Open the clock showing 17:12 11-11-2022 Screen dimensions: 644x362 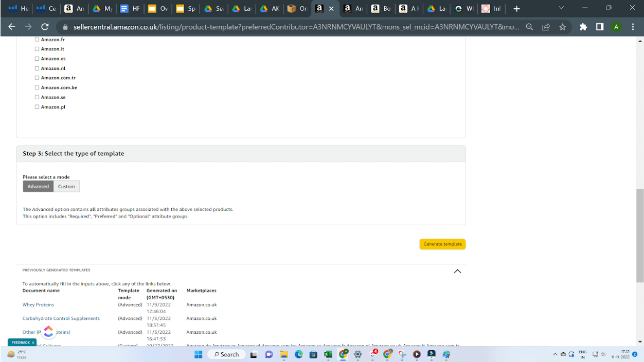click(620, 354)
